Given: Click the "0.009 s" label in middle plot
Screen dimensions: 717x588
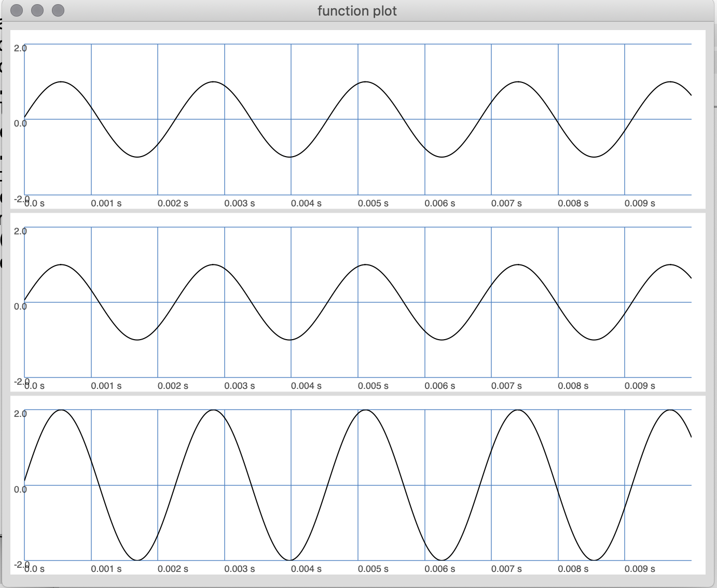Looking at the screenshot, I should click(640, 386).
